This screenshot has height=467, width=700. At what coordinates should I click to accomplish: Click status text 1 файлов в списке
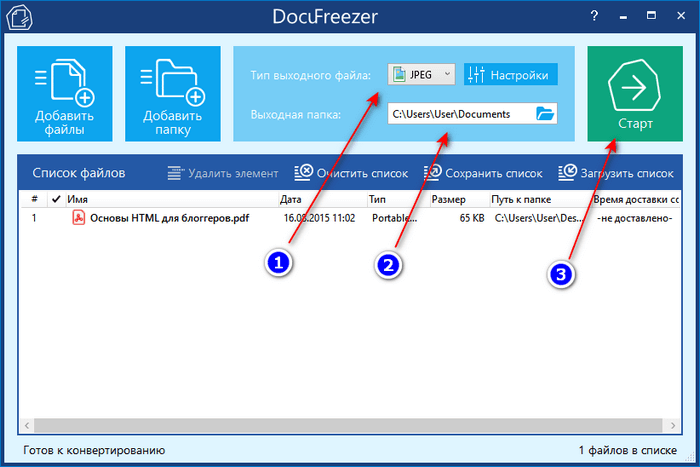[628, 450]
